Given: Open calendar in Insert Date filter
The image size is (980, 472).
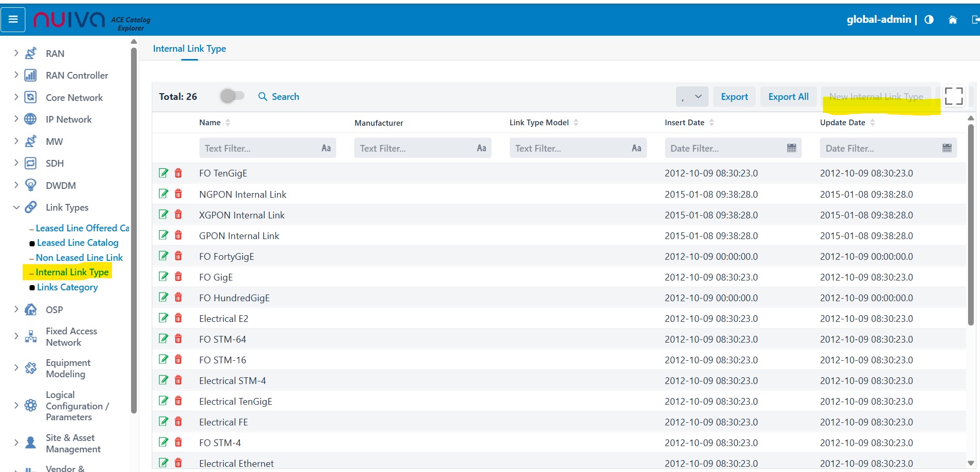Looking at the screenshot, I should click(x=791, y=149).
